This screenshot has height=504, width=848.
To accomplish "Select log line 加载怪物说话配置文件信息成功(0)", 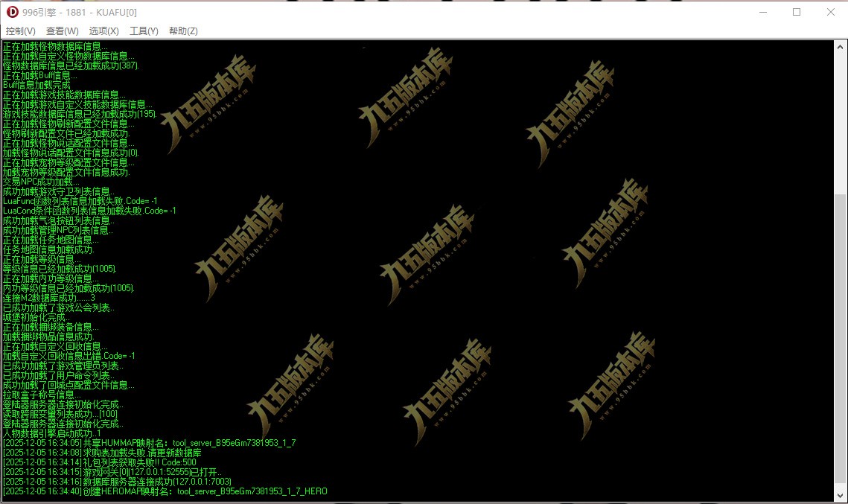I will [x=71, y=153].
